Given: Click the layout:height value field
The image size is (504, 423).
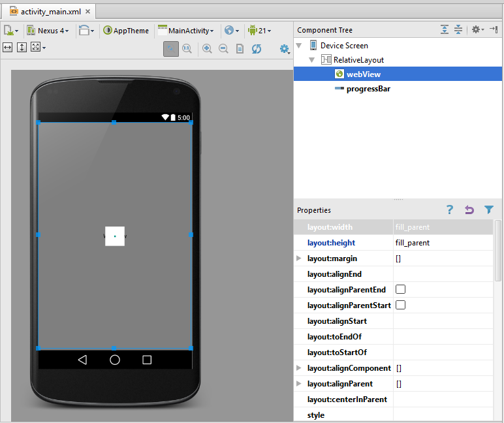Looking at the screenshot, I should click(x=443, y=243).
